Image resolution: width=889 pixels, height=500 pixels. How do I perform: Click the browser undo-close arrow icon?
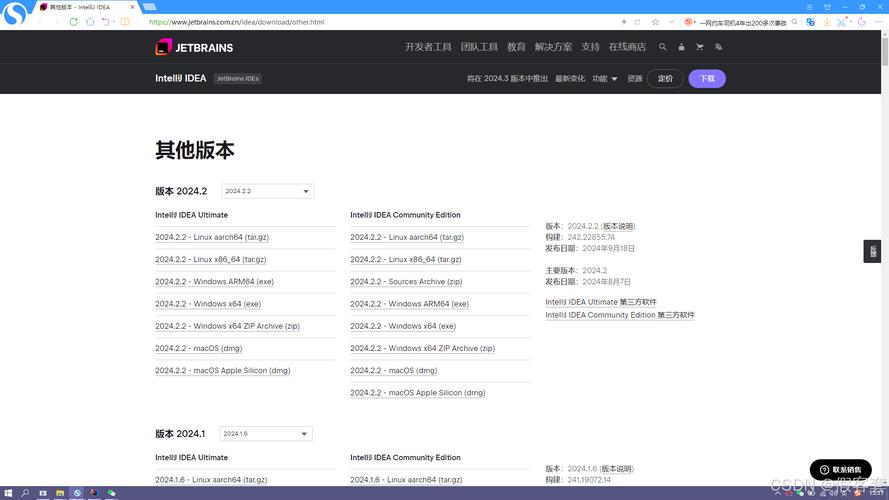(105, 22)
